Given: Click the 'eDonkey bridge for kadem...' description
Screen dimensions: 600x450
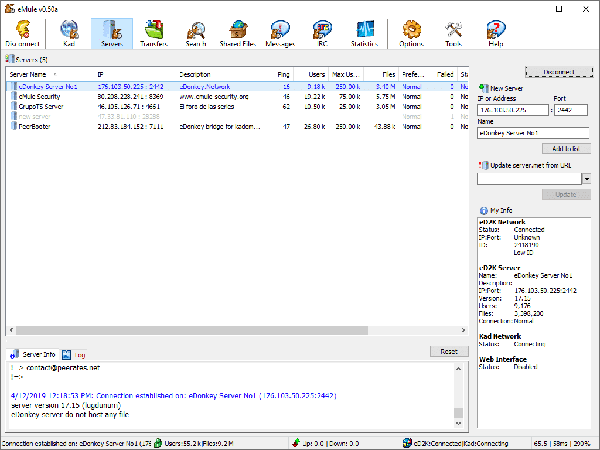Looking at the screenshot, I should 220,126.
